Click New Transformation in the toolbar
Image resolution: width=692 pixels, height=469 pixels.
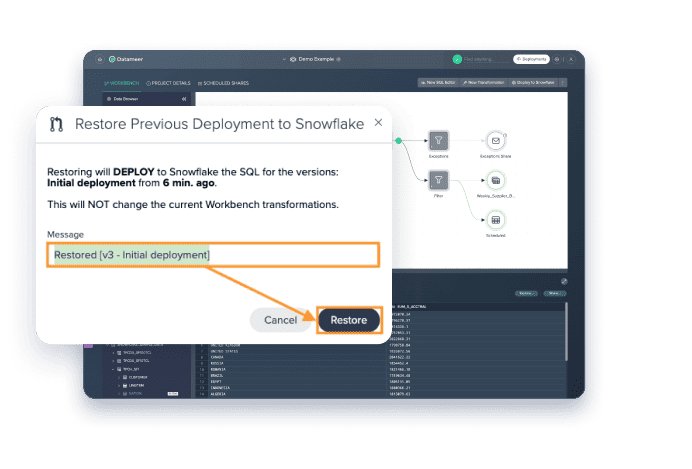click(x=484, y=83)
